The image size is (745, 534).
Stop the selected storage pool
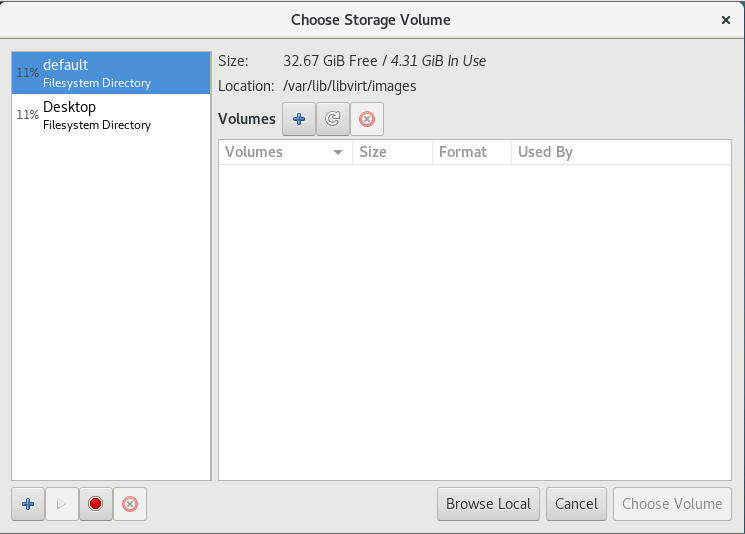point(96,504)
